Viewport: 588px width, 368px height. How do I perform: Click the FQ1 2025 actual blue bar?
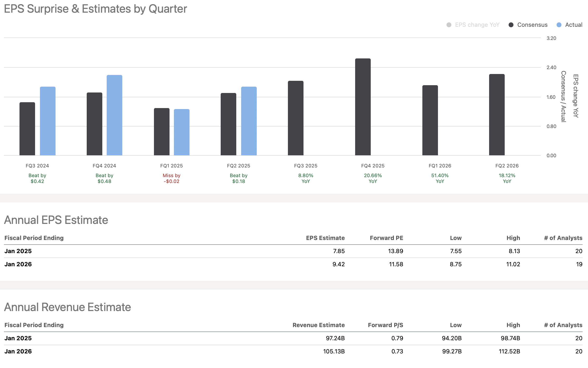[182, 132]
